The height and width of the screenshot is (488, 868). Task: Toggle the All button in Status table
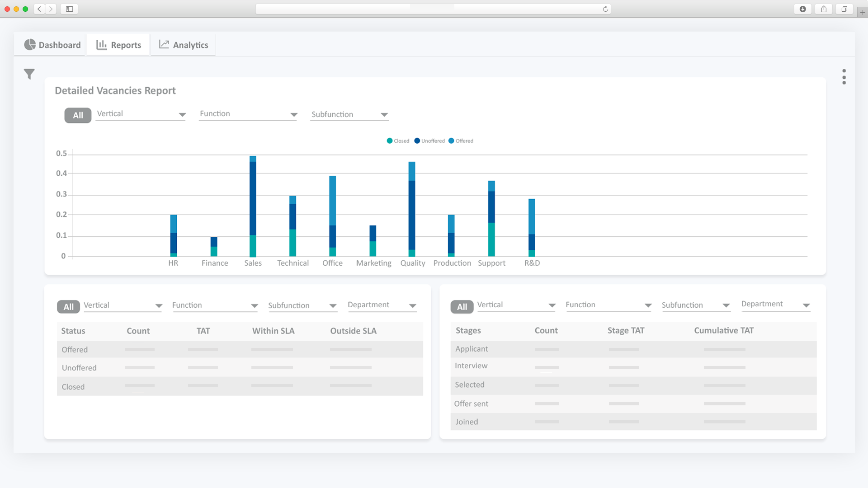point(68,307)
